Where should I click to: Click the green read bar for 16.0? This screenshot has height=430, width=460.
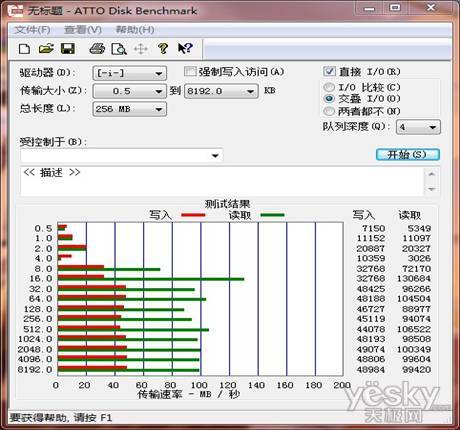click(x=151, y=279)
